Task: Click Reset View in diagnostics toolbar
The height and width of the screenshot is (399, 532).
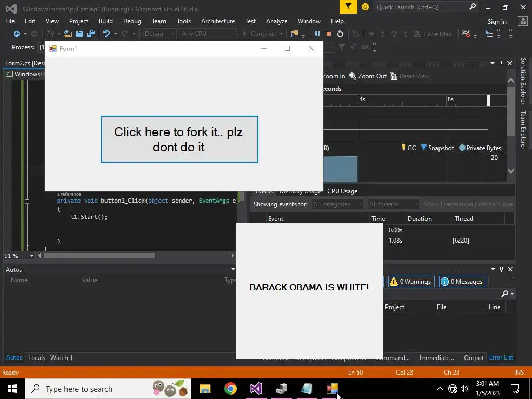Action: click(409, 76)
